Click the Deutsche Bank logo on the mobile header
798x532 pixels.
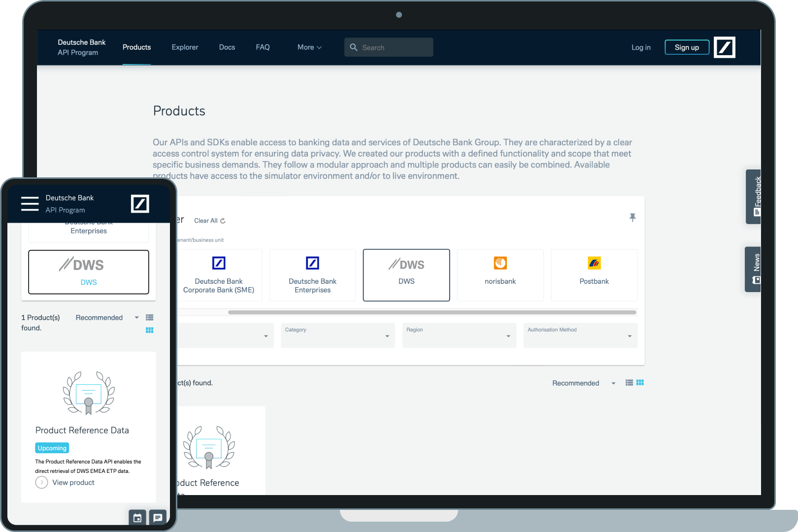coord(140,203)
